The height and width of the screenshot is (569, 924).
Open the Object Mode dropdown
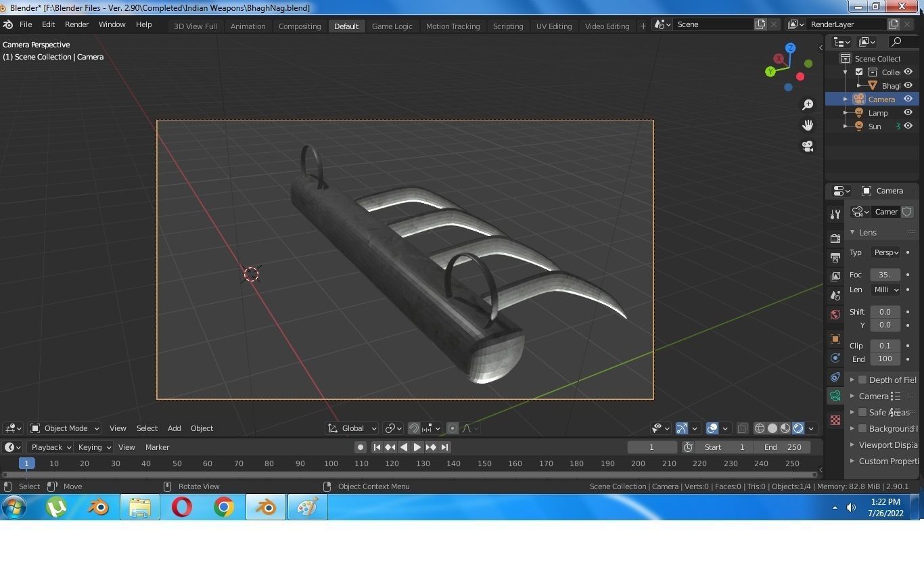[x=66, y=428]
